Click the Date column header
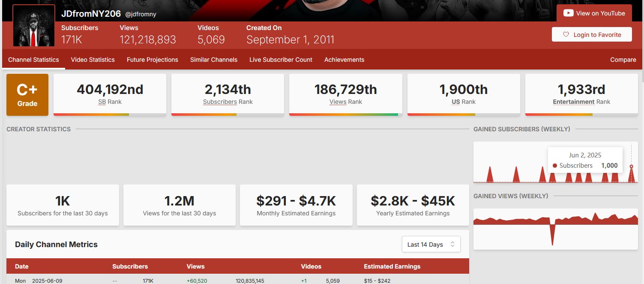 click(x=21, y=266)
